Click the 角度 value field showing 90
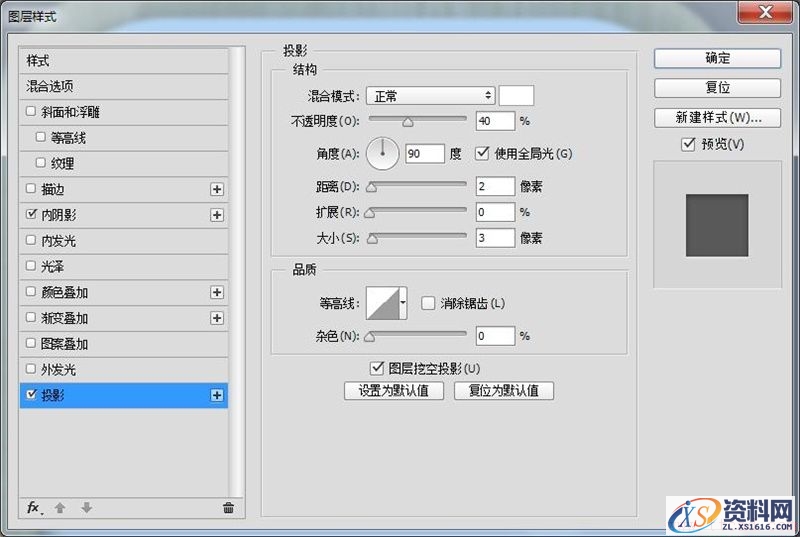800x537 pixels. coord(424,154)
